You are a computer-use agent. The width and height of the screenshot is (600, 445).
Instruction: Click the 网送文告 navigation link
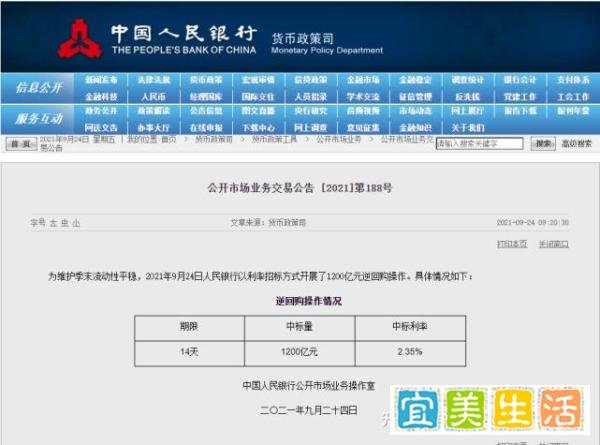[101, 128]
